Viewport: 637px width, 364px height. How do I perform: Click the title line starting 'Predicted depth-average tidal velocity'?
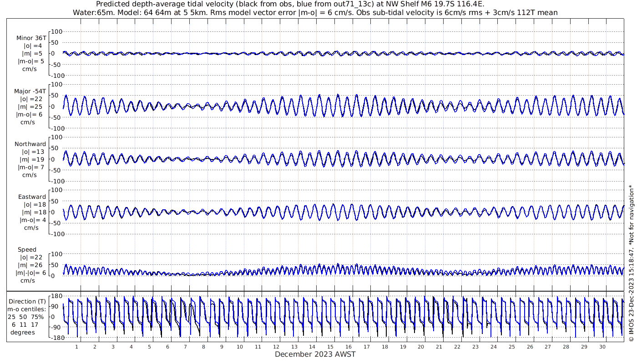tap(290, 4)
